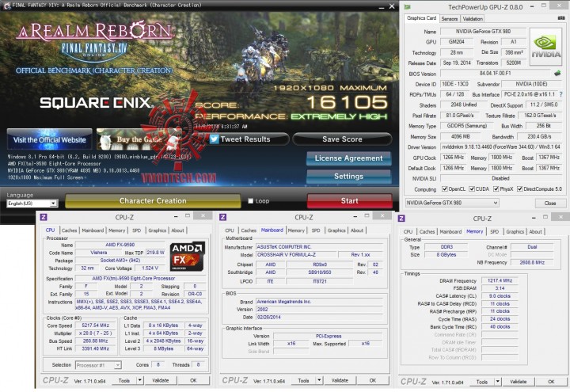This screenshot has height=392, width=570.
Task: Click the Bus Interface question mark icon
Action: pos(561,94)
